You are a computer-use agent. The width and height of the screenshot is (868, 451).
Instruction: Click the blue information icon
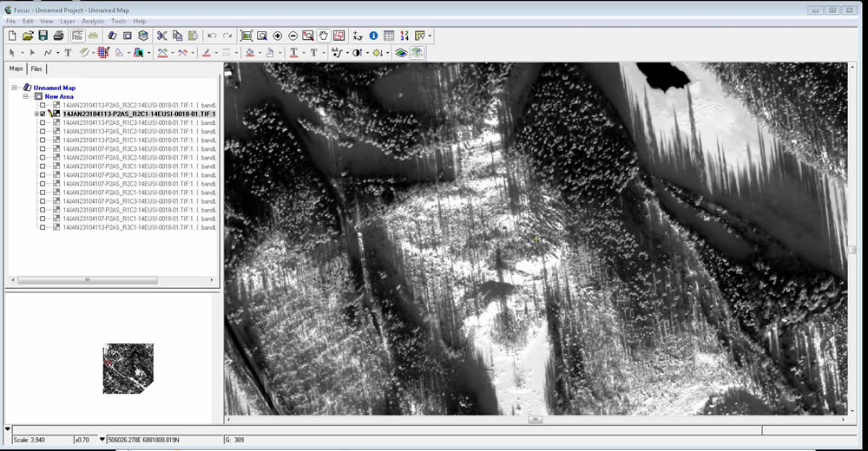tap(374, 36)
